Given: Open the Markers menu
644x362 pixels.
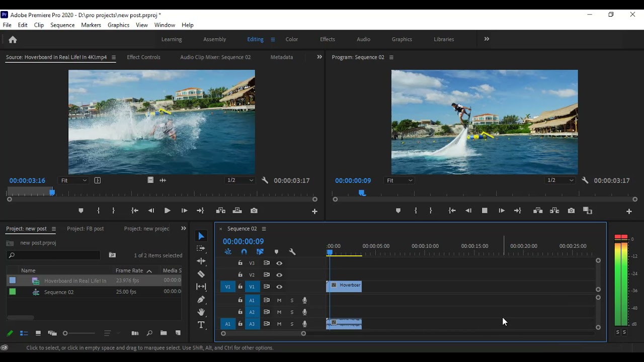Looking at the screenshot, I should (x=91, y=25).
